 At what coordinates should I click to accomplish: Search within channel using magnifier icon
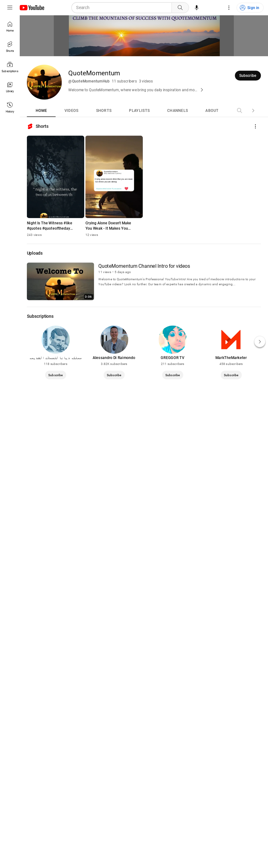pyautogui.click(x=239, y=111)
